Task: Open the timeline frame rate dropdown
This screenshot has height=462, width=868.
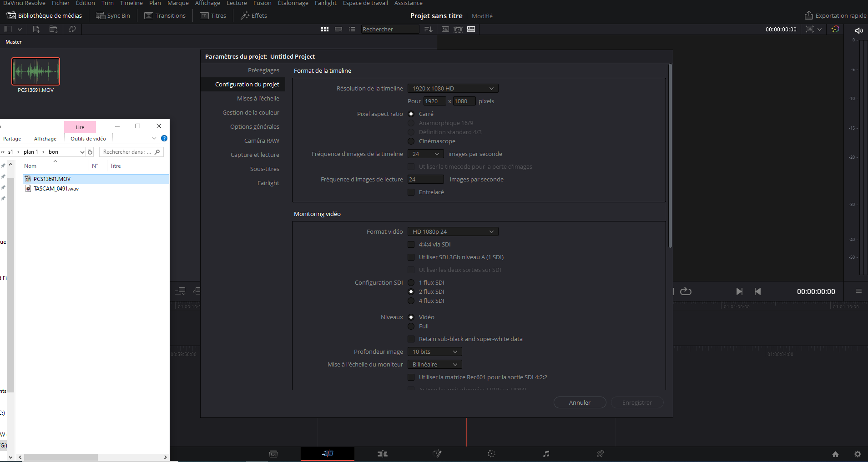Action: tap(425, 154)
